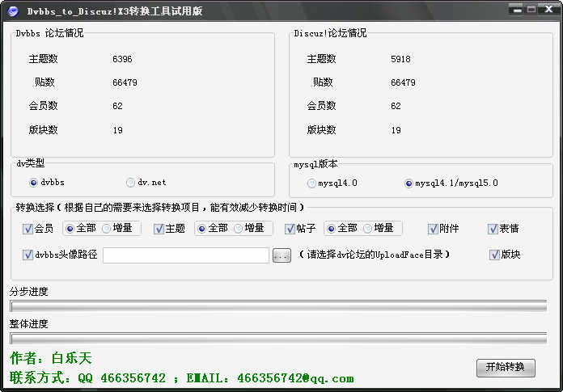
Task: Click Dvbbs 贴数 value 66479
Action: tap(125, 83)
